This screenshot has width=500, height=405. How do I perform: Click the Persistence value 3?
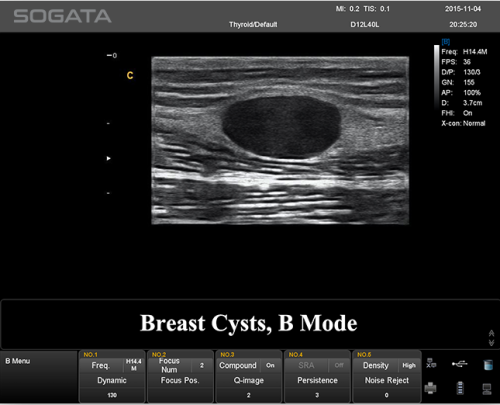(317, 395)
